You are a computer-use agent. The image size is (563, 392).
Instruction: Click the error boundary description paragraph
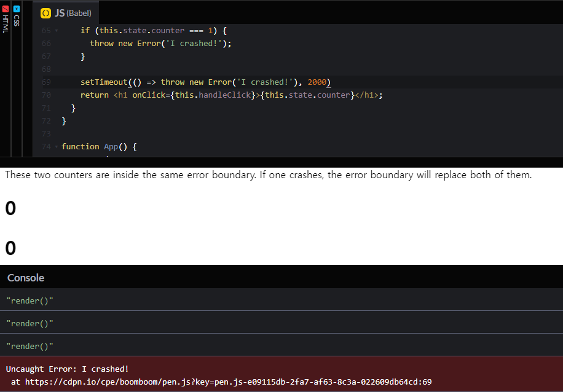(268, 175)
